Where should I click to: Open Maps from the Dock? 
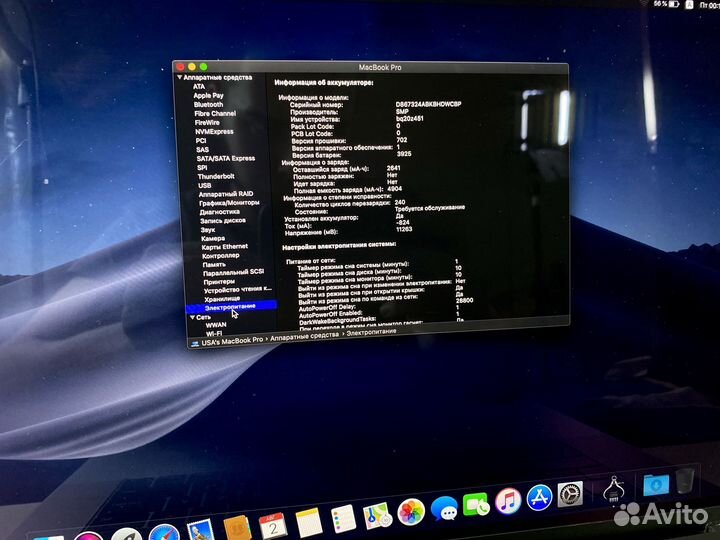click(377, 515)
